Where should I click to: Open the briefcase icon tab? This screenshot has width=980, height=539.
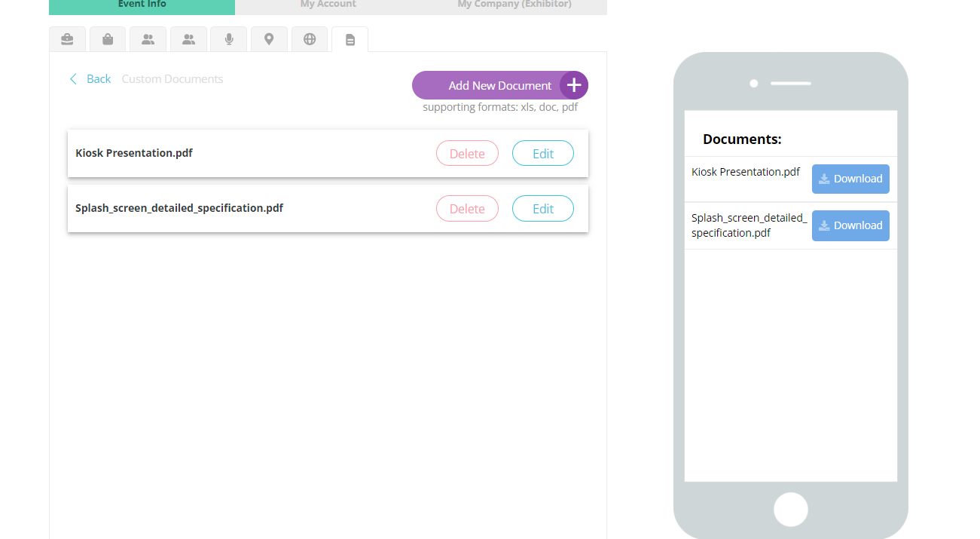pos(68,39)
